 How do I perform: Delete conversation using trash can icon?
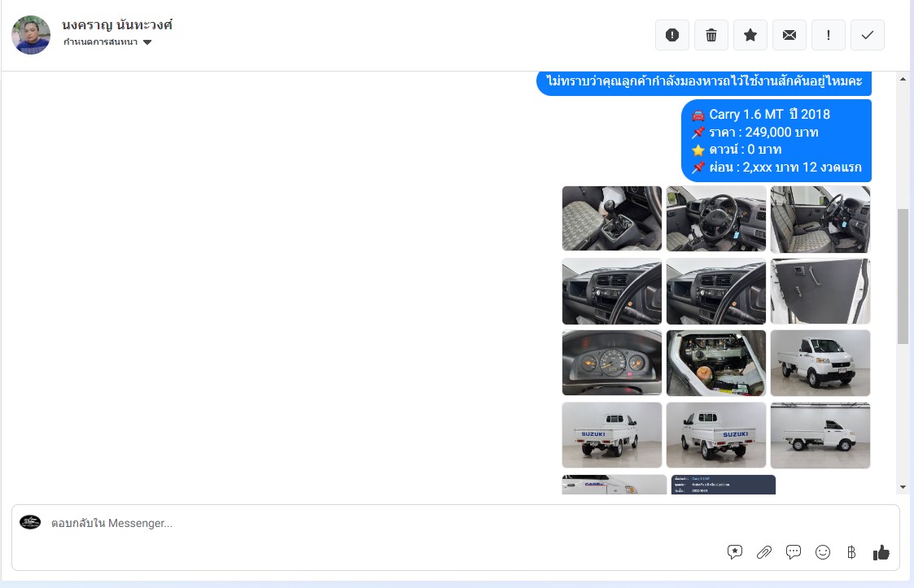[x=711, y=35]
